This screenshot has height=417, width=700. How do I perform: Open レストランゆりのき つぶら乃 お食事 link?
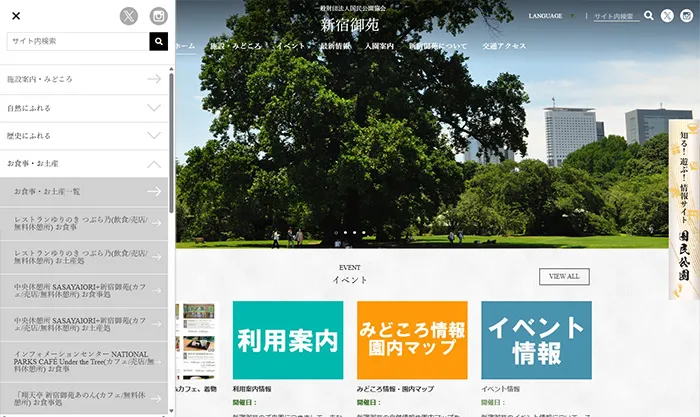(x=80, y=223)
